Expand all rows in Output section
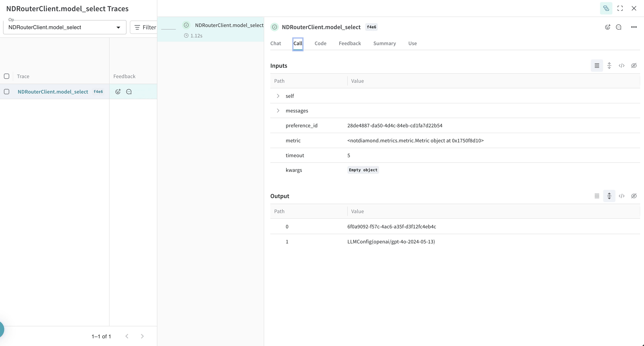Image resolution: width=644 pixels, height=346 pixels. [609, 196]
